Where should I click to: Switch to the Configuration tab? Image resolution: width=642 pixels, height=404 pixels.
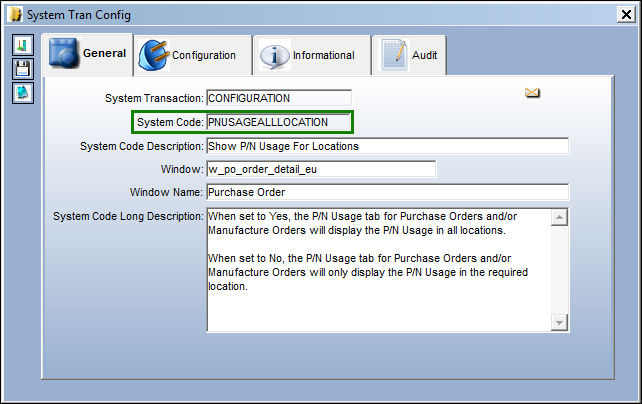tap(192, 55)
